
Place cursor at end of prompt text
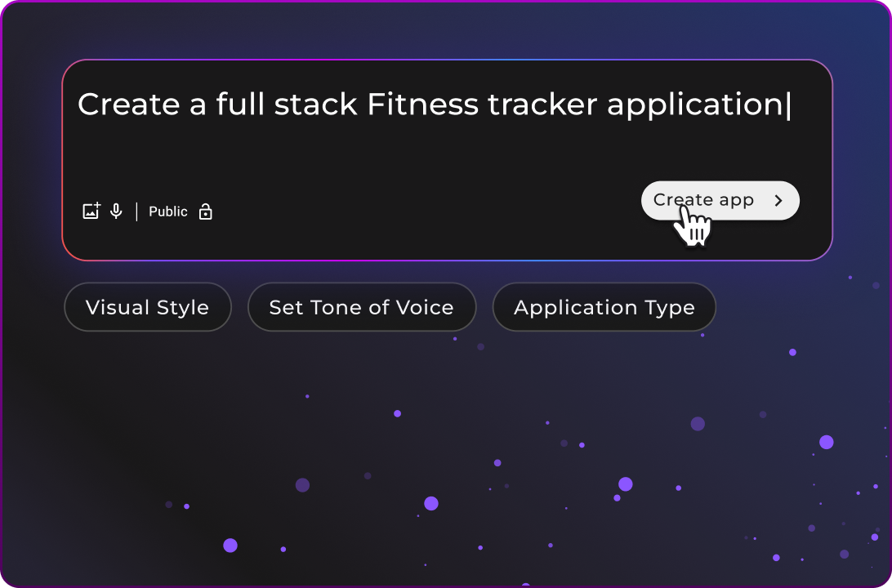click(x=787, y=105)
